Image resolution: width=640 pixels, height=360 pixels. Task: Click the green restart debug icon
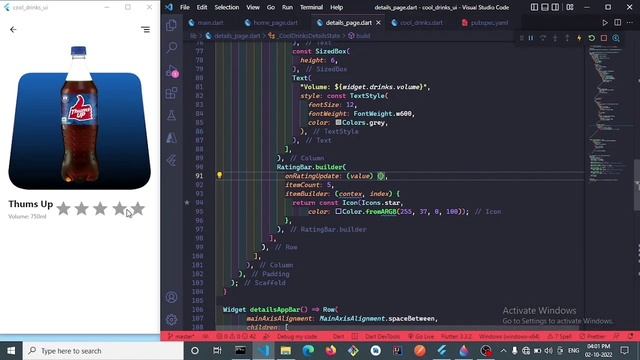591,38
